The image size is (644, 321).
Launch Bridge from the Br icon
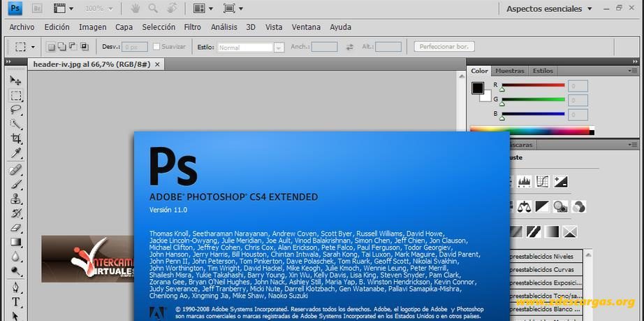pyautogui.click(x=37, y=8)
